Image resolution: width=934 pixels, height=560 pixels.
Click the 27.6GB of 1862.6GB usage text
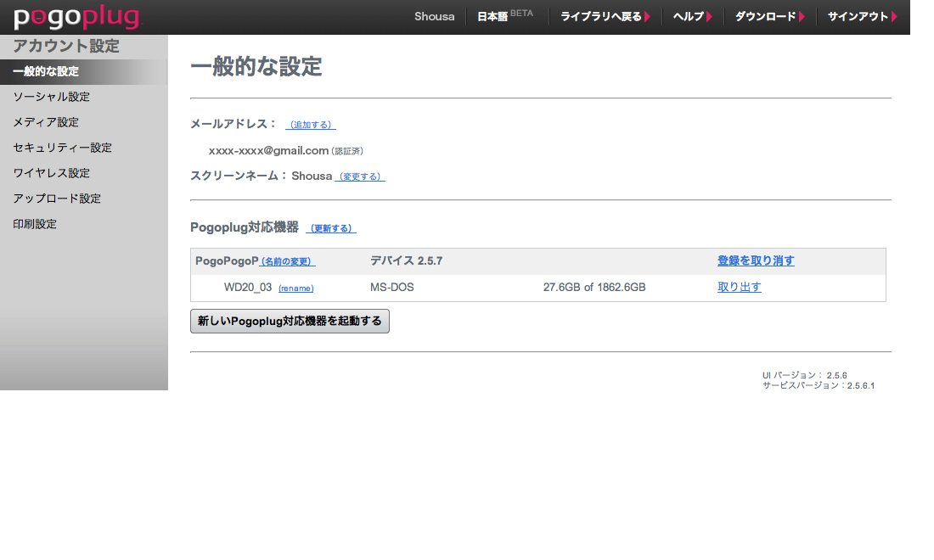coord(594,288)
